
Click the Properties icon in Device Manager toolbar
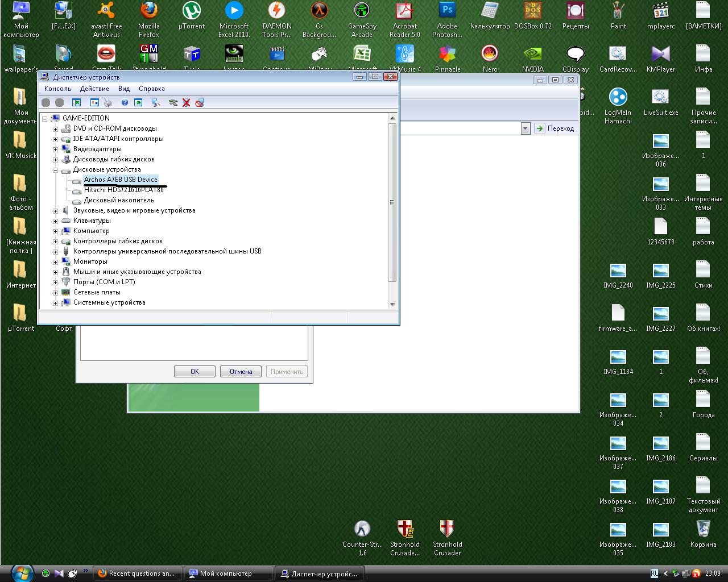pos(94,103)
